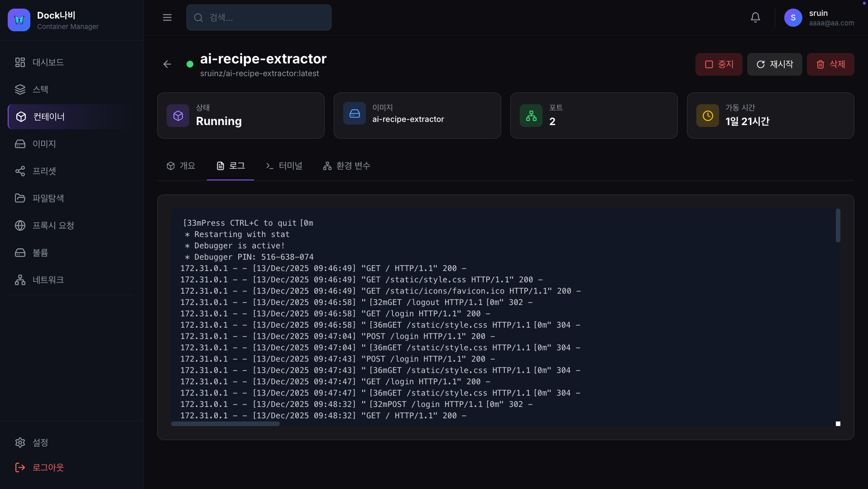This screenshot has width=868, height=489.
Task: Select the 환경 변수 tab
Action: pos(346,166)
